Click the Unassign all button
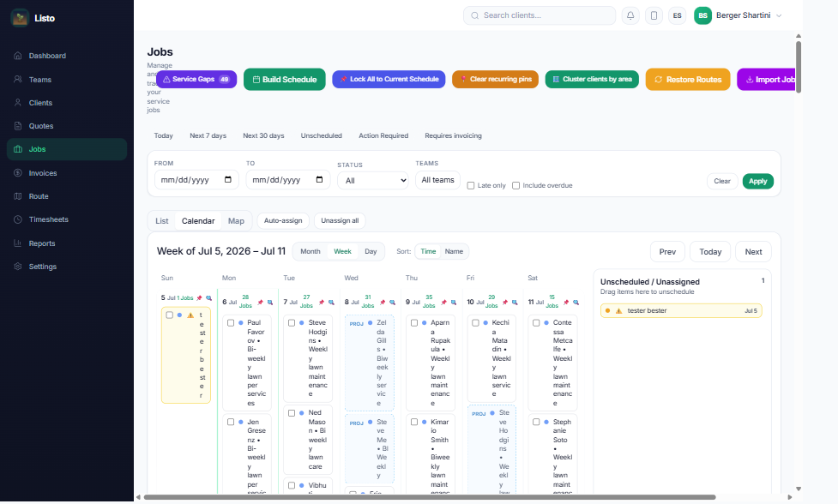Image resolution: width=838 pixels, height=504 pixels. (x=340, y=220)
